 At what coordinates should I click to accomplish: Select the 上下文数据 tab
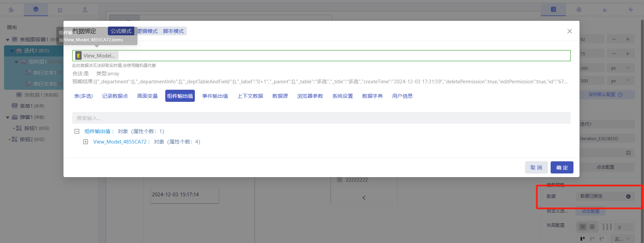pos(250,96)
